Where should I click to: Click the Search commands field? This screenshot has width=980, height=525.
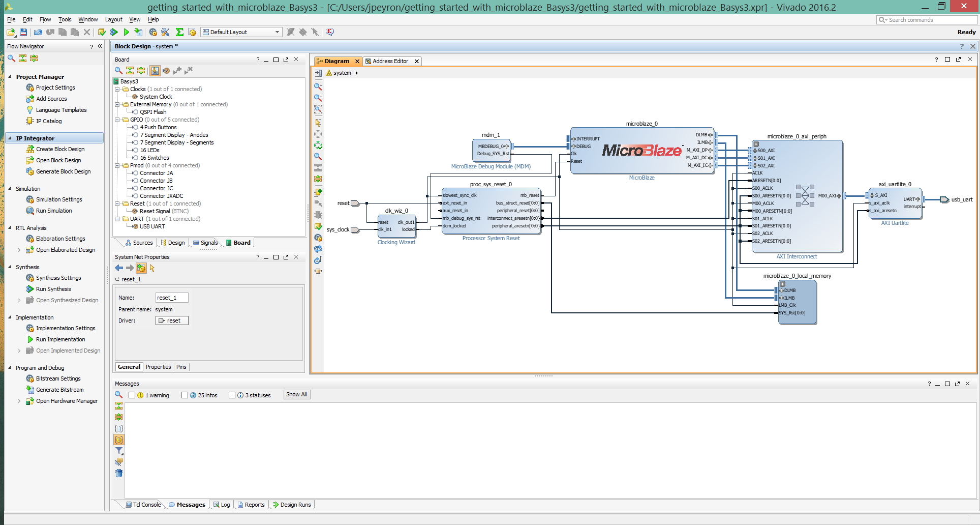(x=927, y=20)
